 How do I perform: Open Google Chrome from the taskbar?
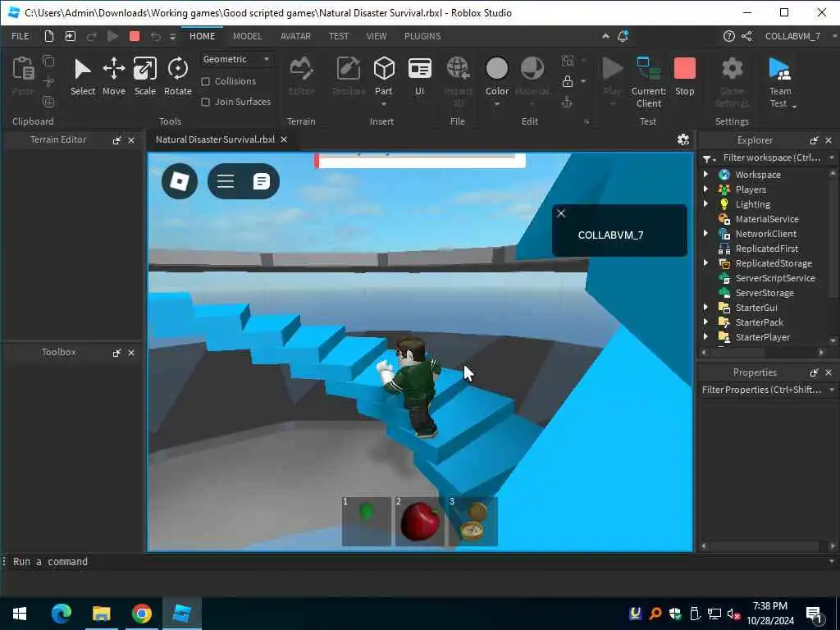141,613
